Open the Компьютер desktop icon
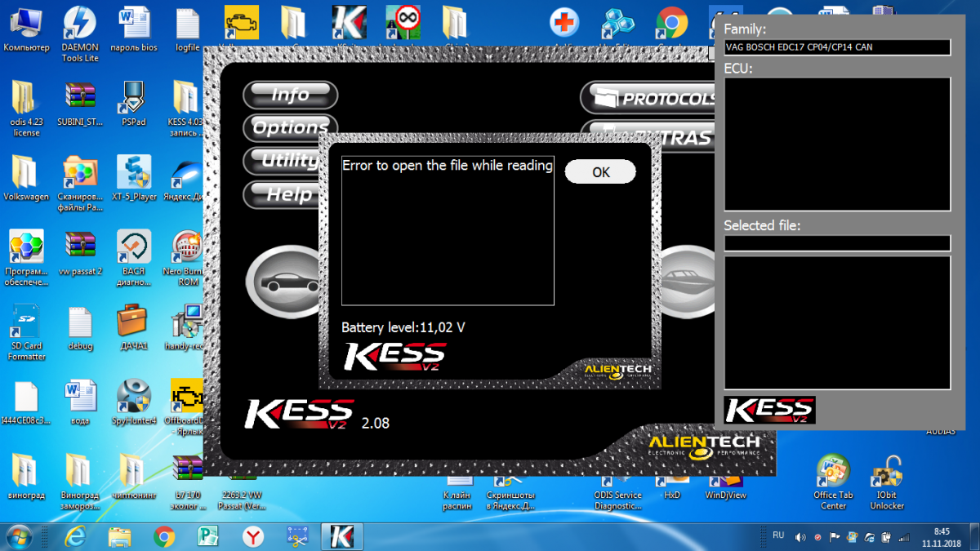The image size is (980, 551). (x=26, y=30)
